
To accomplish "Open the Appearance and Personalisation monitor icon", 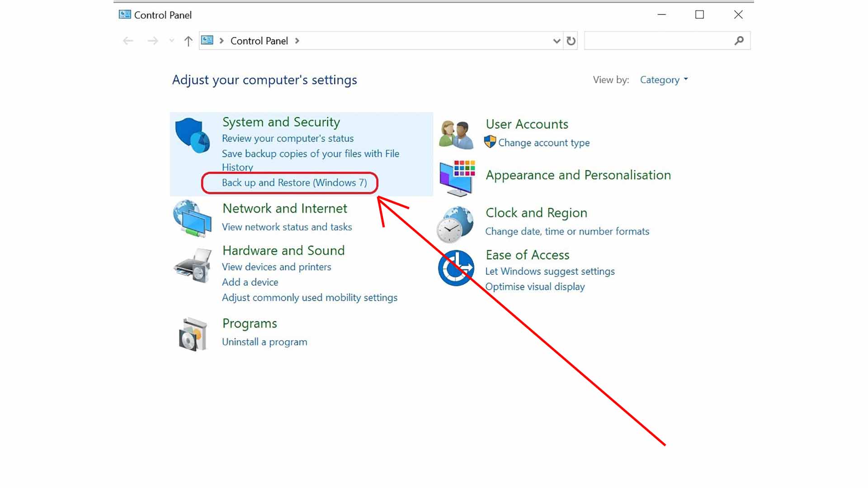I will point(457,178).
